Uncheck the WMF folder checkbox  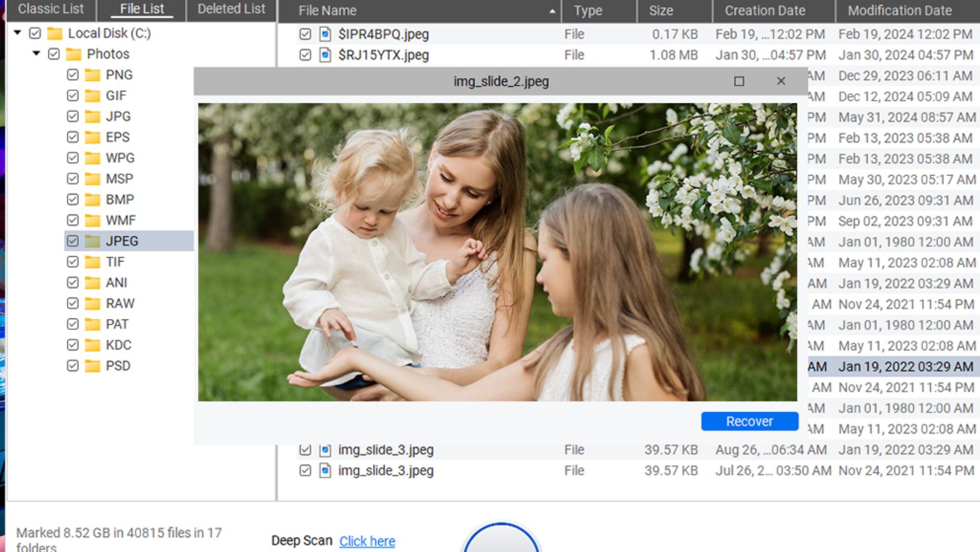click(73, 220)
